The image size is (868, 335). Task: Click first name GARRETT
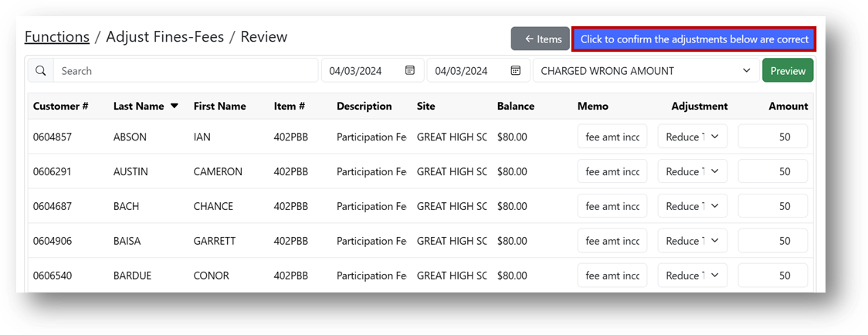(215, 241)
